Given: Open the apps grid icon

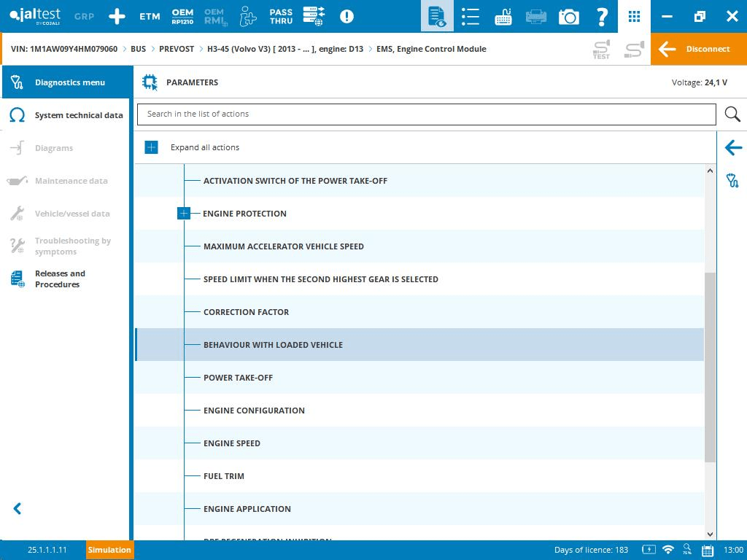Looking at the screenshot, I should point(634,16).
